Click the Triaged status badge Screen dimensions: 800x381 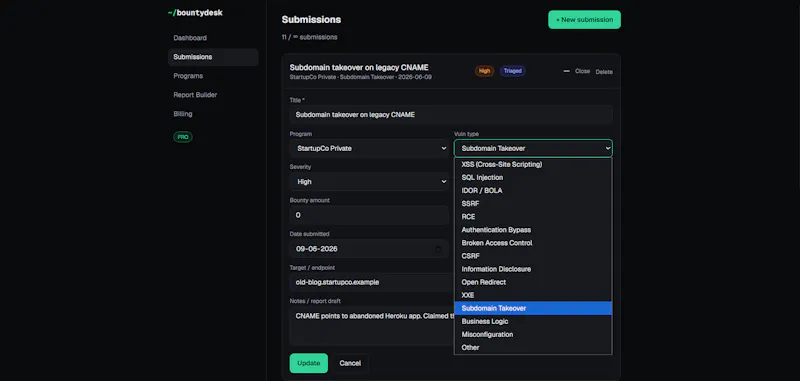click(513, 71)
